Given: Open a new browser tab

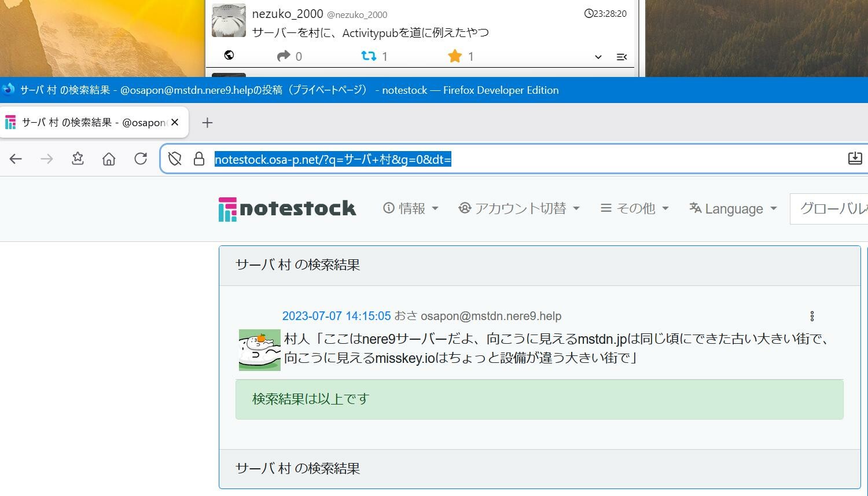Looking at the screenshot, I should click(207, 123).
